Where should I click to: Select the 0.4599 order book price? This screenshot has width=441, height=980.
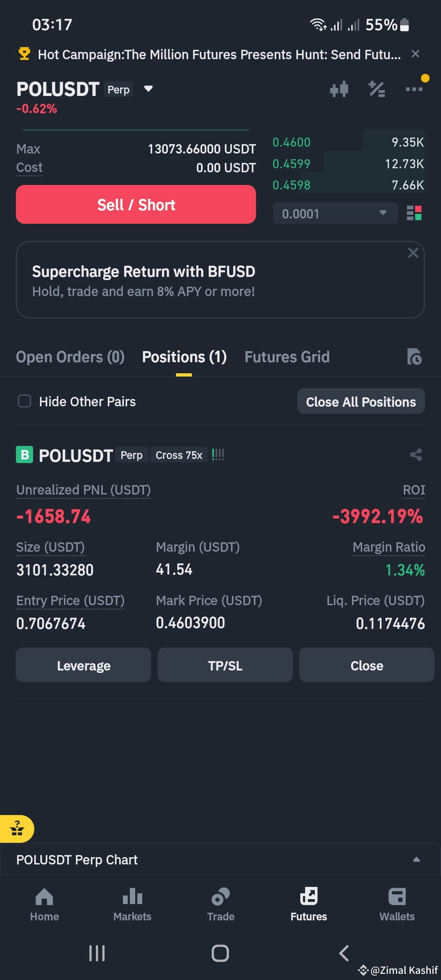point(292,164)
